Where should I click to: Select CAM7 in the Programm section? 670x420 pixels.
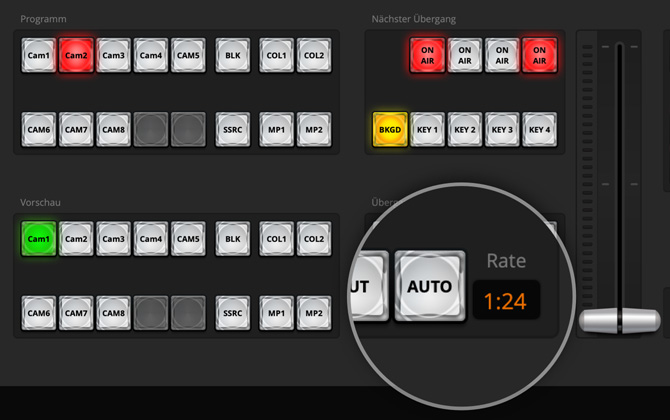pos(76,129)
